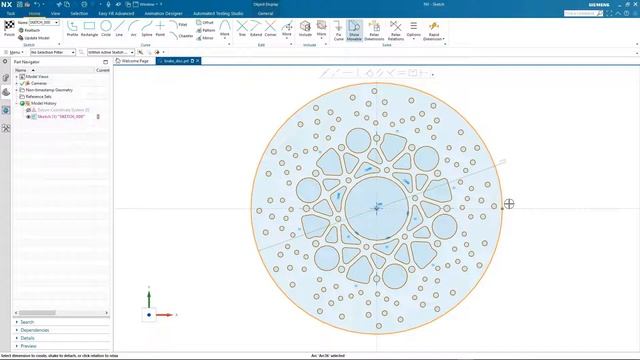This screenshot has width=640, height=360.
Task: Choose the Fillet tool
Action: (178, 24)
